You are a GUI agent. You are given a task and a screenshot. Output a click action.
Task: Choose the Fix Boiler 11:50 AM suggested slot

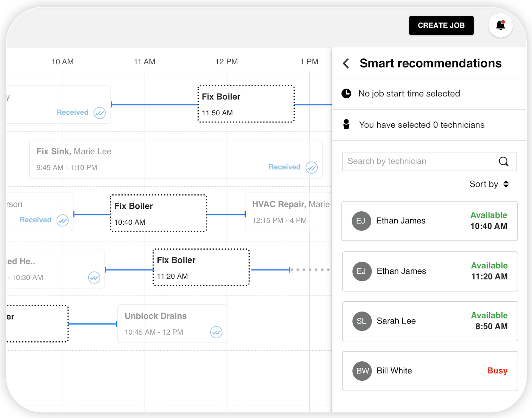pos(246,104)
